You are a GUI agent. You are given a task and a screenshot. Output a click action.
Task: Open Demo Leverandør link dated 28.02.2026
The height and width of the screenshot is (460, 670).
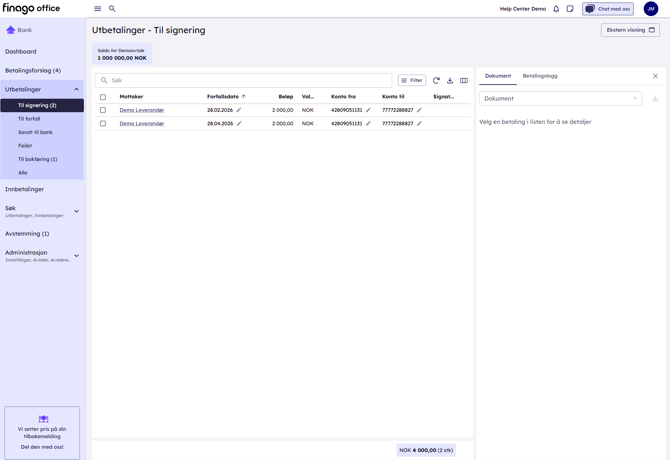tap(142, 110)
